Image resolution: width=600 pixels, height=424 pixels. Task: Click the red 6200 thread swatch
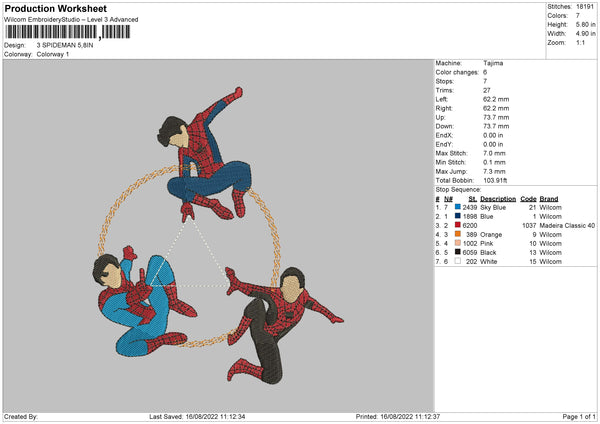(x=458, y=225)
